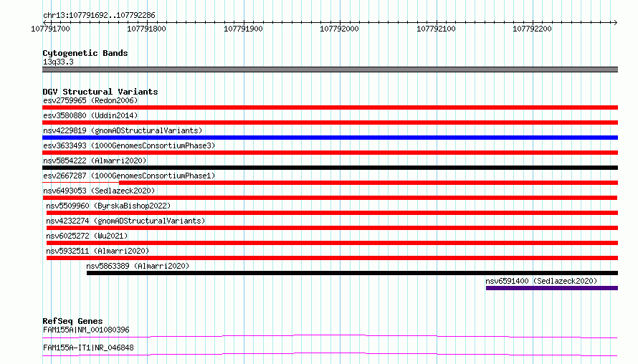Click the purple bar for nsv6591400
This screenshot has height=364, width=638.
coord(552,288)
